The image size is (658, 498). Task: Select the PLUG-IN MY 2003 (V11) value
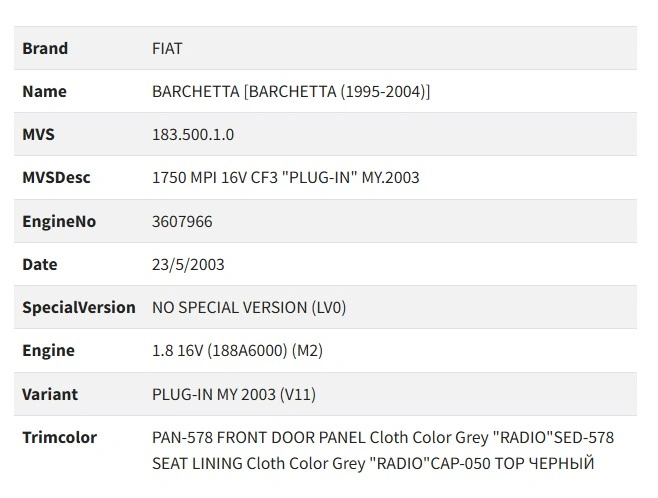coord(233,394)
